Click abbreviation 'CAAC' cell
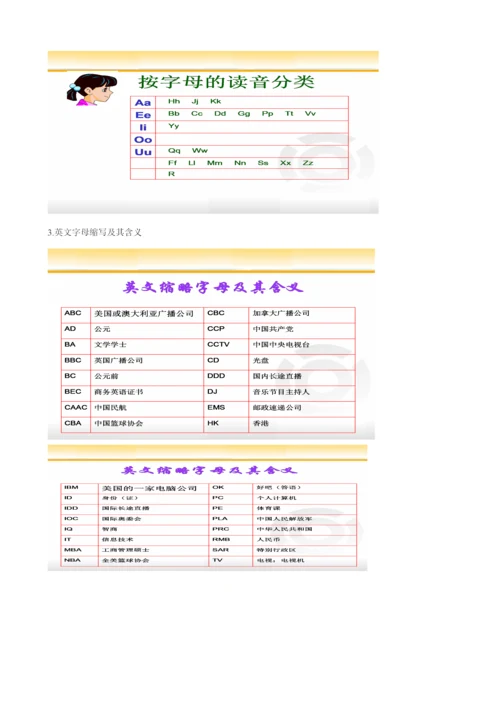This screenshot has height=707, width=500. coord(76,407)
